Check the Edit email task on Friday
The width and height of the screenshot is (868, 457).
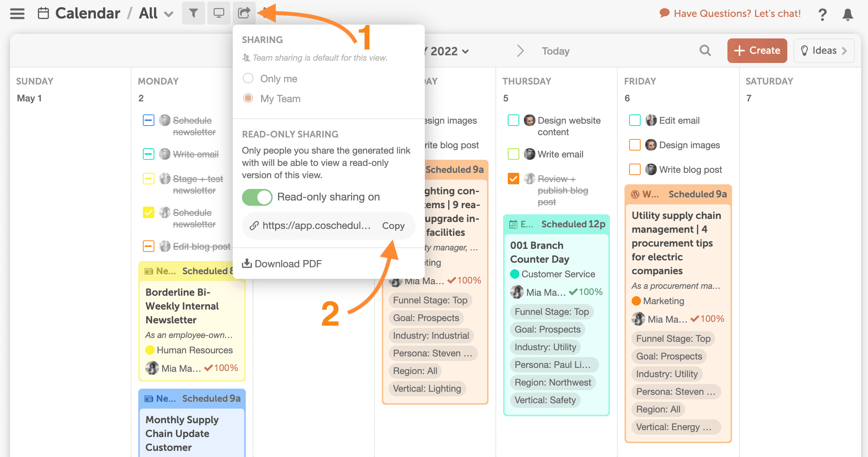[x=635, y=120]
